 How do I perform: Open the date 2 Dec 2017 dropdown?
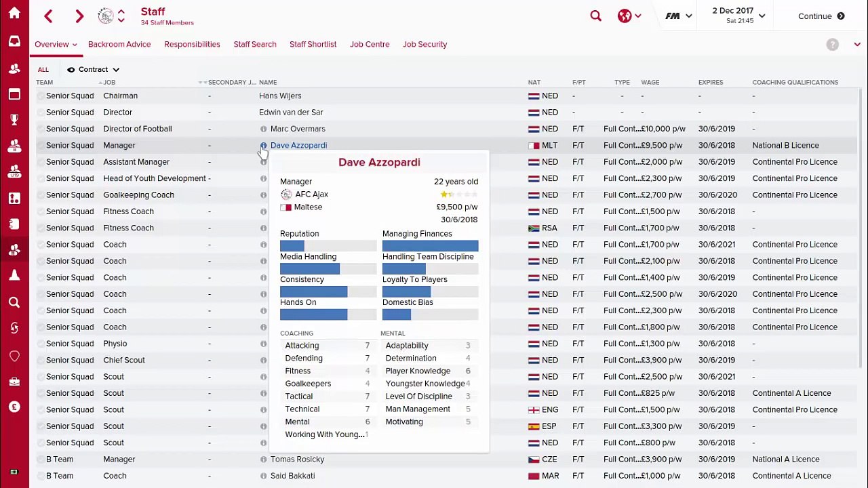point(739,16)
